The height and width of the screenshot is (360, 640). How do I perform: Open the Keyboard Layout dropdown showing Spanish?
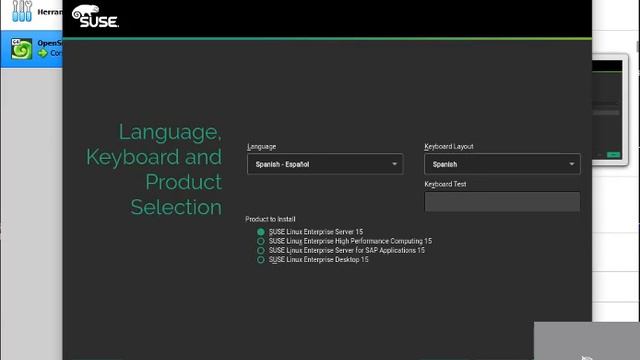pyautogui.click(x=502, y=164)
